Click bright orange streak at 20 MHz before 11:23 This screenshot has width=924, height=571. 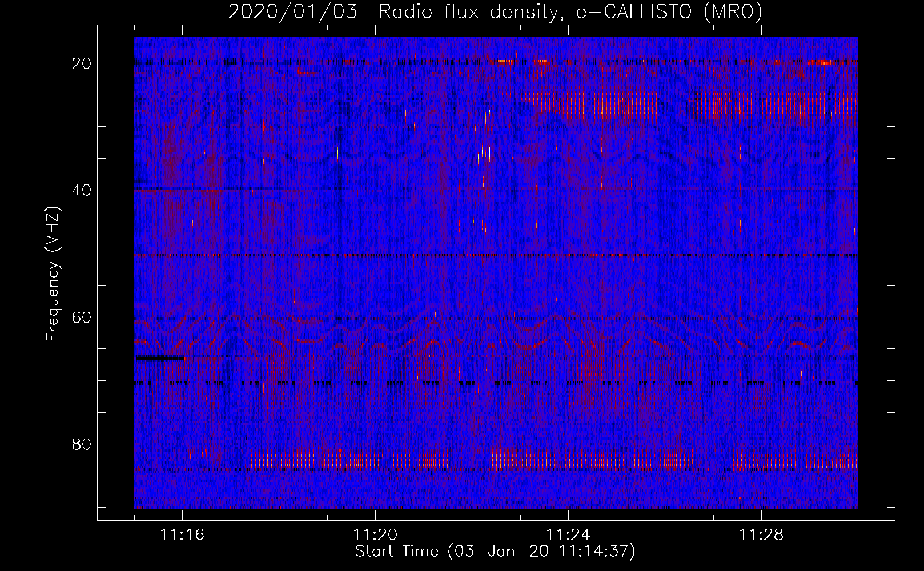[x=504, y=62]
